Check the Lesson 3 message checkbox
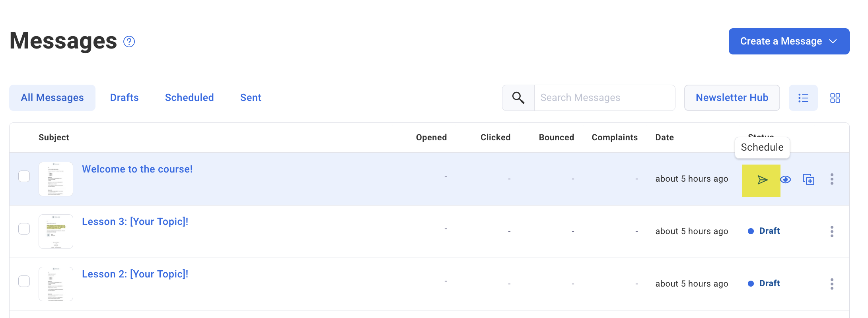This screenshot has width=868, height=318. pyautogui.click(x=24, y=229)
